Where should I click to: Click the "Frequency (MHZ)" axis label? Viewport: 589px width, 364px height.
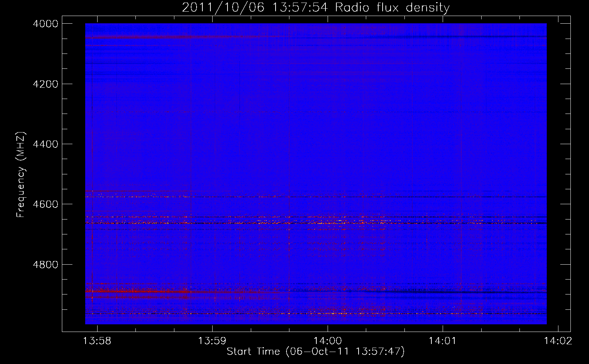pyautogui.click(x=21, y=175)
